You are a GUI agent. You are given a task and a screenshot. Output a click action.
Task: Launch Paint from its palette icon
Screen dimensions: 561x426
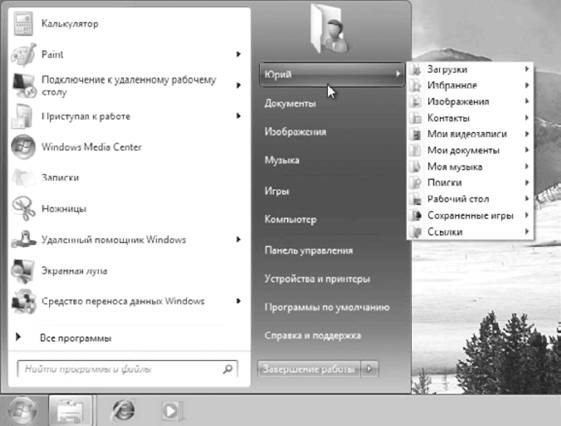click(24, 54)
